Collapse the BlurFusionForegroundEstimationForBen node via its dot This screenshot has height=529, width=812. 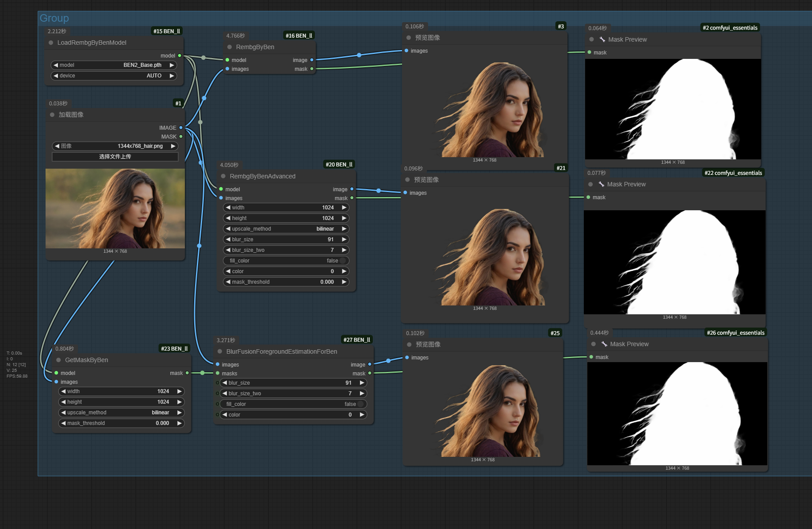[x=220, y=352]
